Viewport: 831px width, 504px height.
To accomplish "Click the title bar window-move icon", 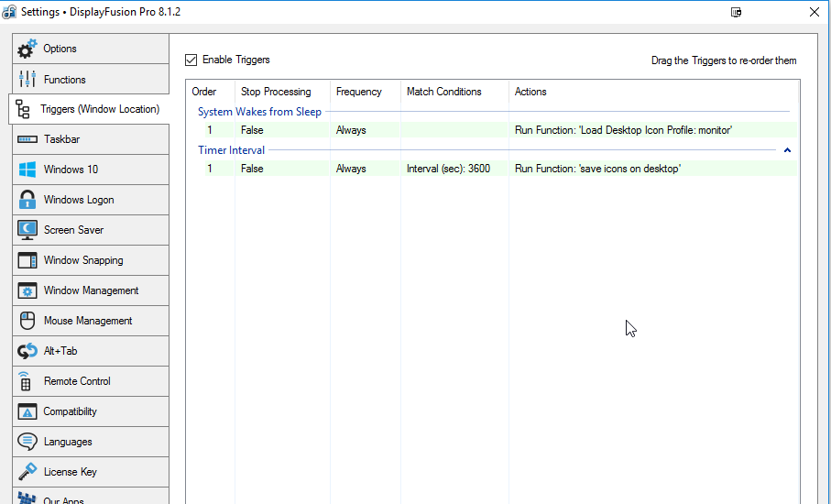I will click(736, 12).
